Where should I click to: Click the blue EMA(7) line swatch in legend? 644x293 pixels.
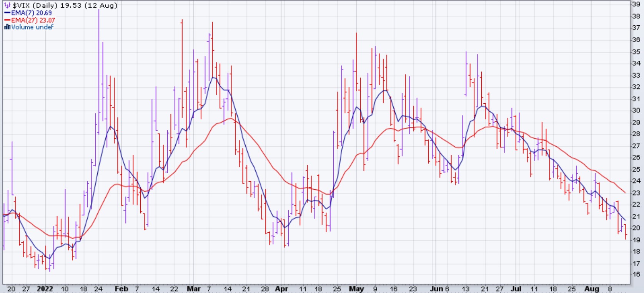(7, 13)
